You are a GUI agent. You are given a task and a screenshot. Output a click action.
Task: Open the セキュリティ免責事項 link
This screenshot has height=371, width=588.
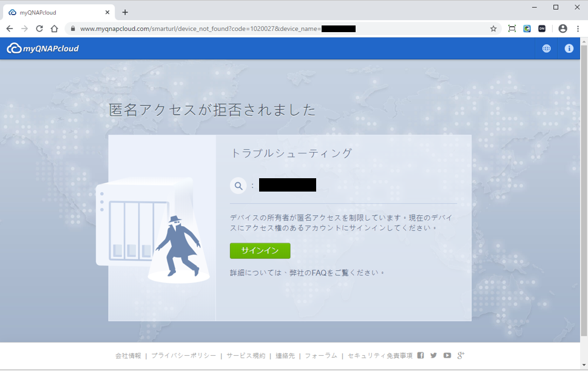tap(380, 356)
